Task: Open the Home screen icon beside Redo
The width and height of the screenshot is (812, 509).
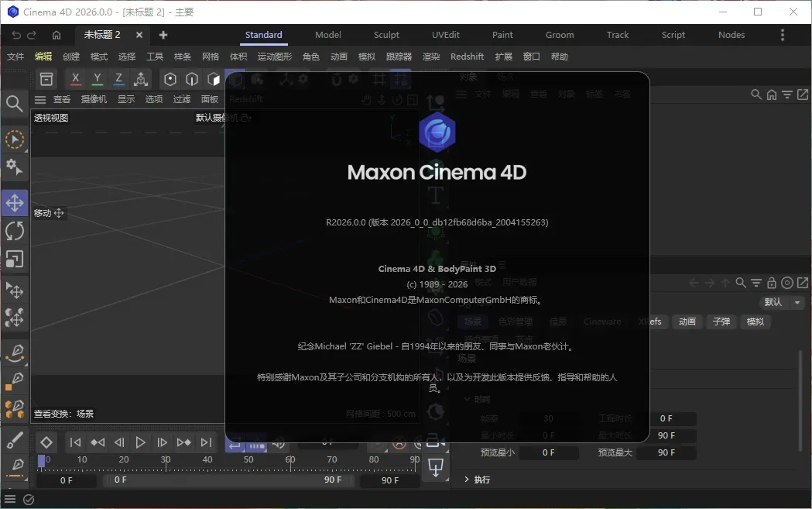Action: [57, 35]
